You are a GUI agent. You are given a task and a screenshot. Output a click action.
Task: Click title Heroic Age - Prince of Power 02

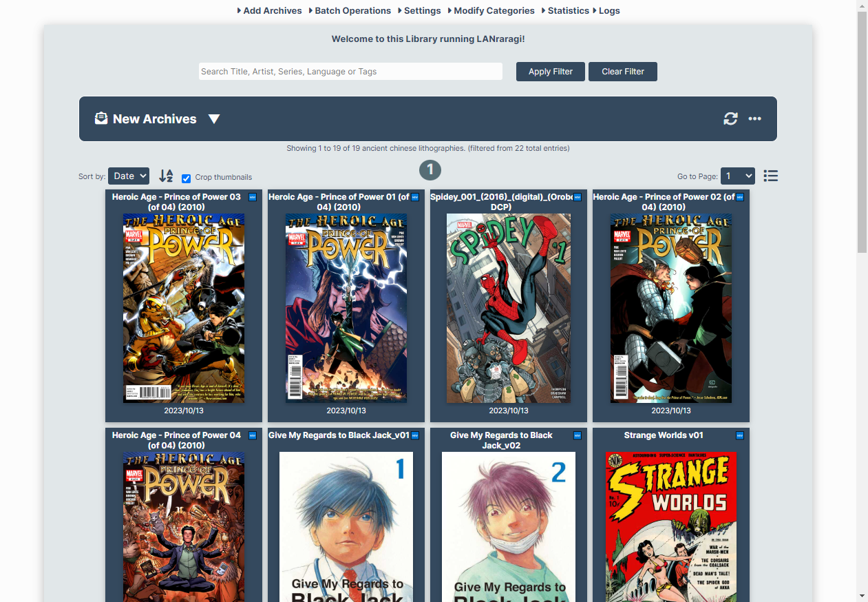tap(664, 202)
